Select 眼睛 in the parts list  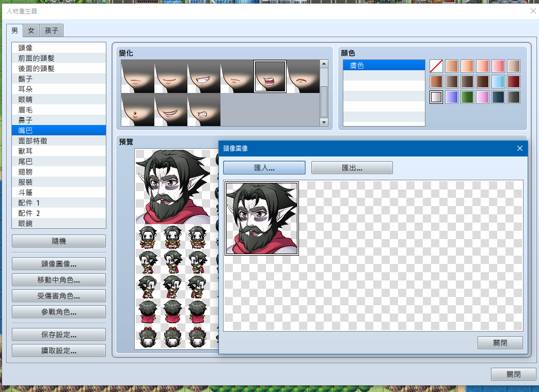[x=59, y=99]
